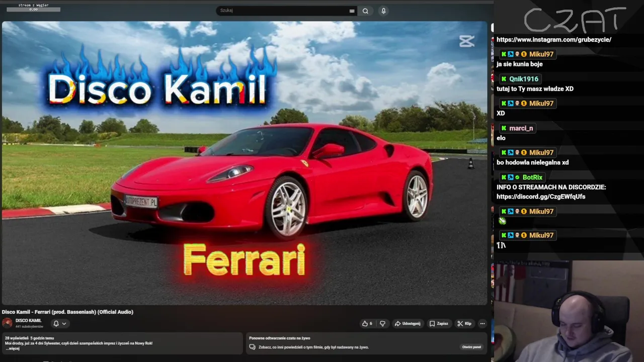Click the 'Ponowne odtwarzanie czatu na żywo' heading
The height and width of the screenshot is (362, 644).
point(279,338)
